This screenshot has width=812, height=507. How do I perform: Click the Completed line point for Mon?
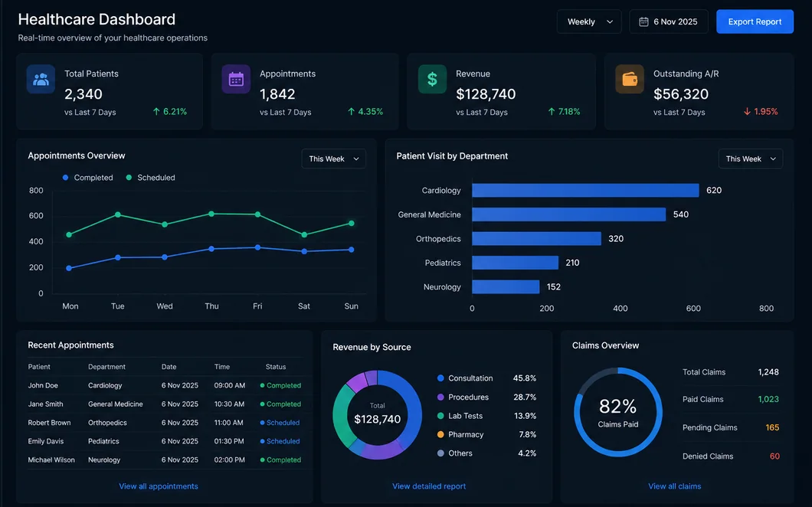point(69,268)
